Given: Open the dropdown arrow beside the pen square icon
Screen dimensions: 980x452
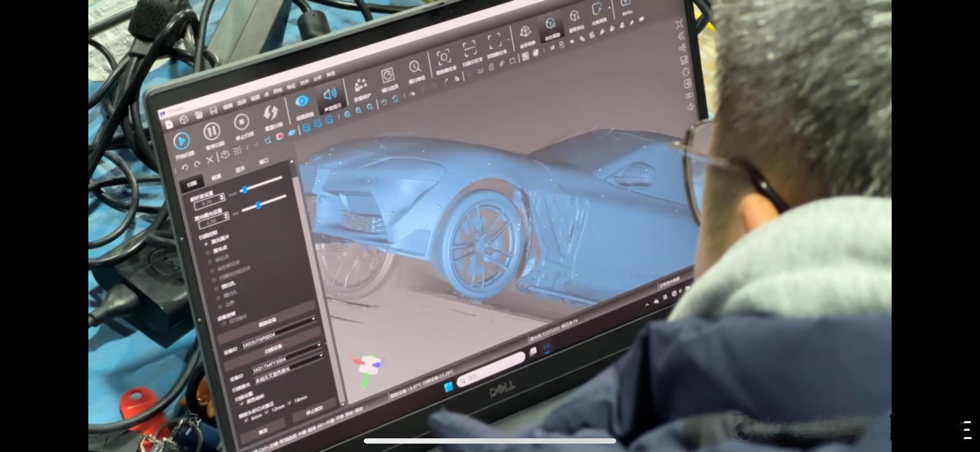Looking at the screenshot, I should tap(609, 7).
